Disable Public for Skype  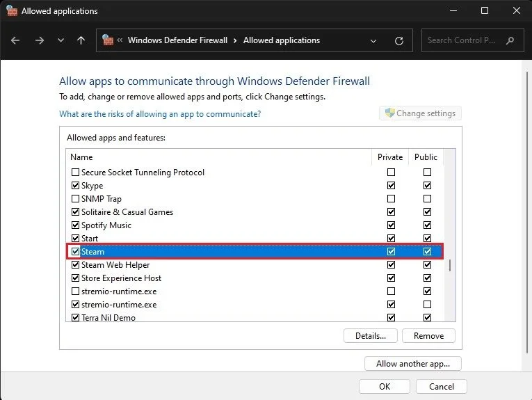point(427,186)
